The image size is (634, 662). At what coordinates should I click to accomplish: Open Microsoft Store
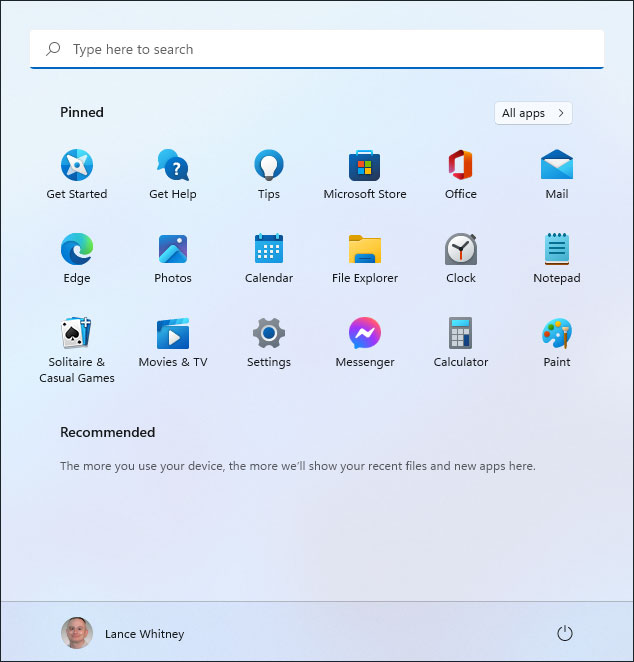[x=365, y=166]
